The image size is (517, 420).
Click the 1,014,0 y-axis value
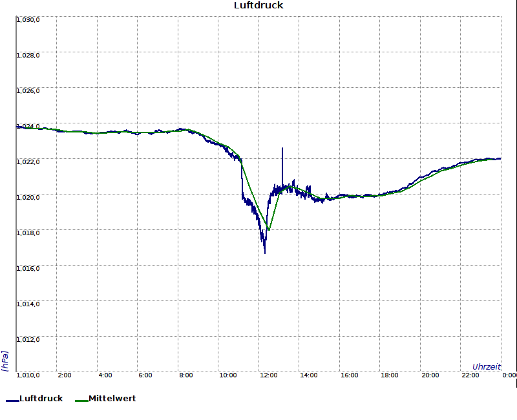28,304
